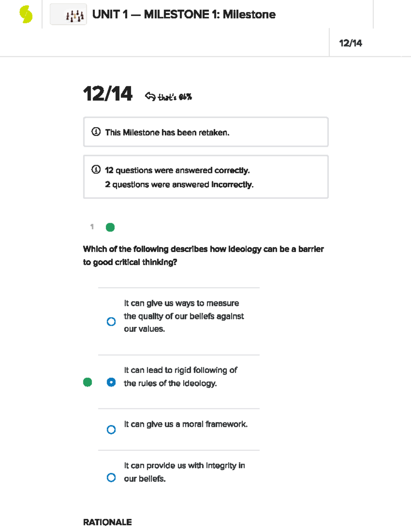411x532 pixels.
Task: Select 'ways to measure the quality' option
Action: click(x=111, y=322)
